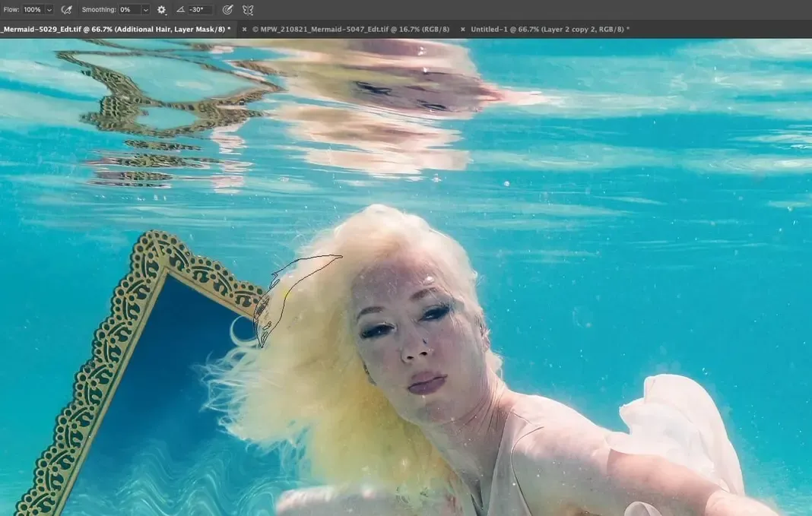Toggle pressure for size icon
Viewport: 812px width, 516px height.
click(227, 10)
